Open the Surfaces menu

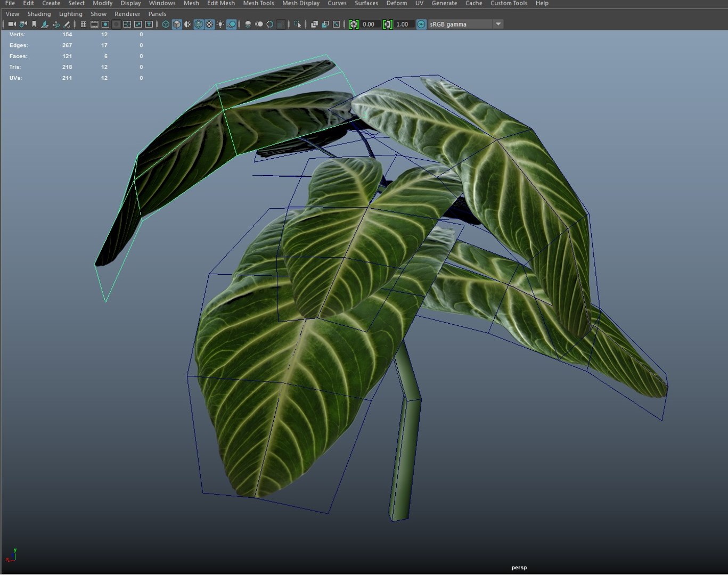click(x=366, y=3)
